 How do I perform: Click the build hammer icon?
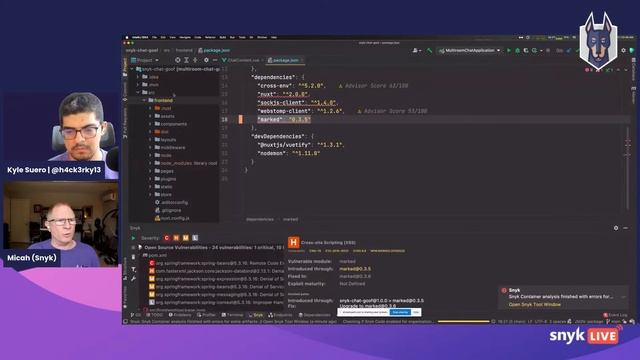(429, 51)
